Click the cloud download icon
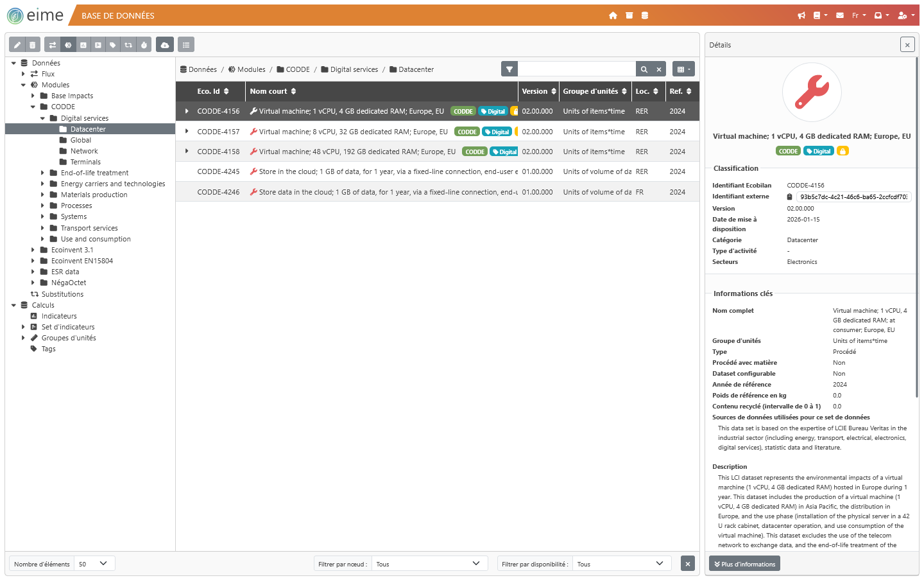The image size is (924, 578). pyautogui.click(x=165, y=45)
